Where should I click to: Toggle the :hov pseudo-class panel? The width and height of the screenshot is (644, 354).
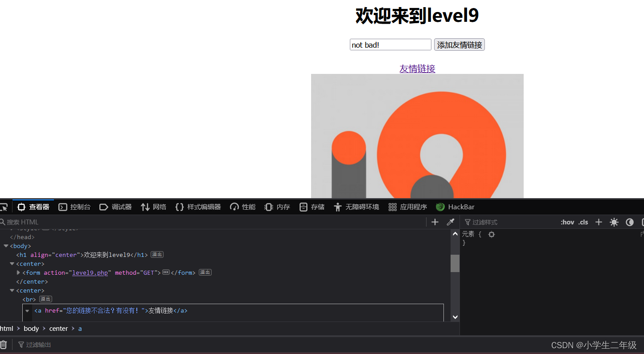pos(567,222)
